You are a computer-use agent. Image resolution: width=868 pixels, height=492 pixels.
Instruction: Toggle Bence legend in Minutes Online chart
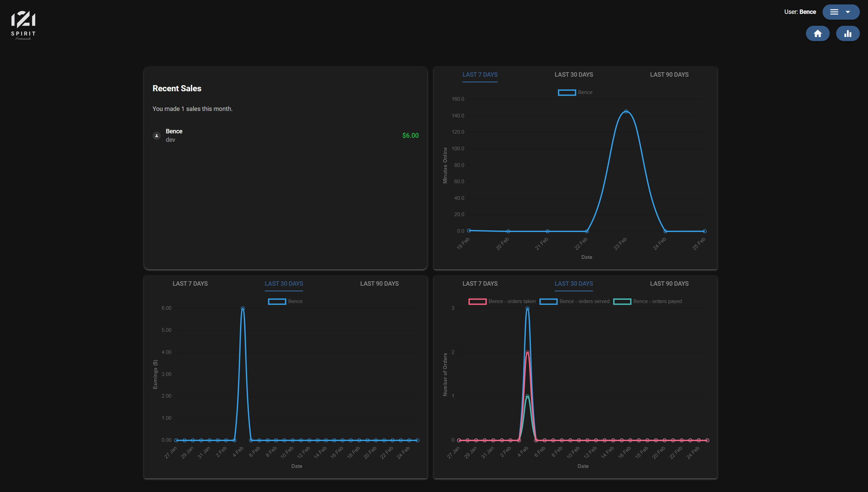coord(575,92)
